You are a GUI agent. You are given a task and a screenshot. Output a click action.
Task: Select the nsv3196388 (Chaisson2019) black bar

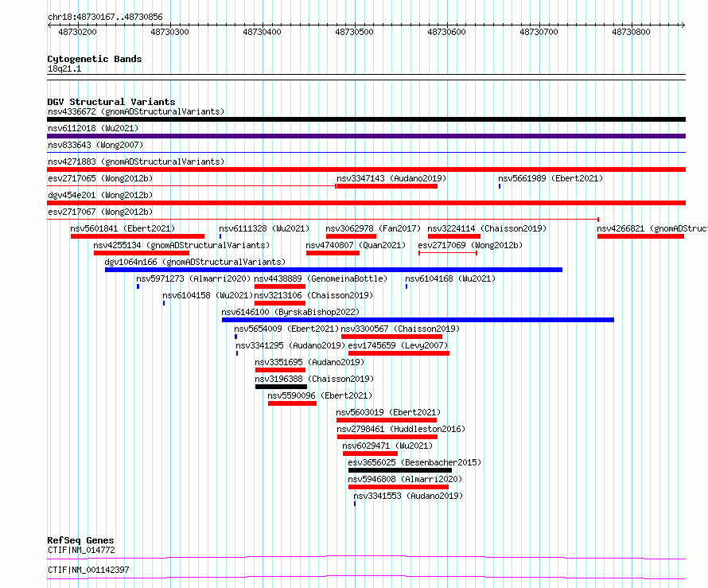coord(281,387)
